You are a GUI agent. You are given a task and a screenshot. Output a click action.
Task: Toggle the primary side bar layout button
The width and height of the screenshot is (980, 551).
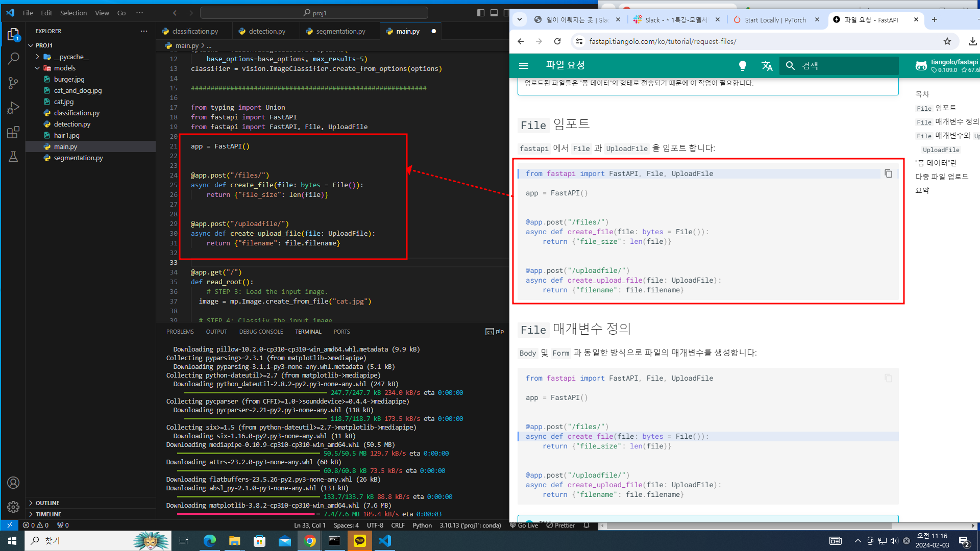(481, 13)
